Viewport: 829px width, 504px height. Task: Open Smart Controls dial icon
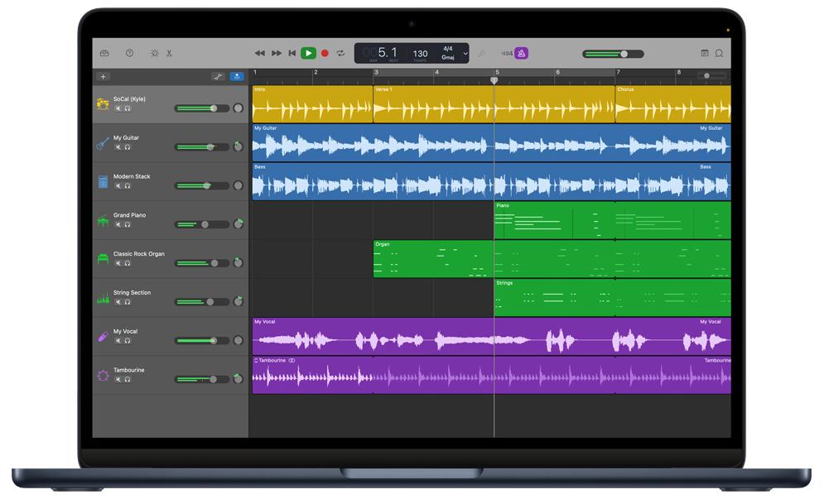click(154, 53)
